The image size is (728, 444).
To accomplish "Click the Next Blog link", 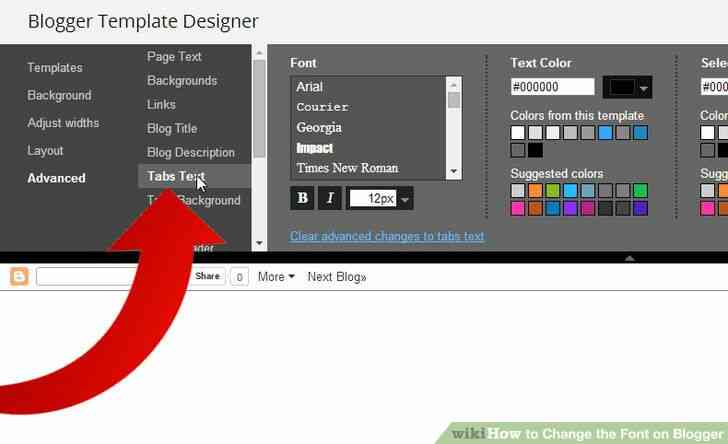I will click(337, 277).
